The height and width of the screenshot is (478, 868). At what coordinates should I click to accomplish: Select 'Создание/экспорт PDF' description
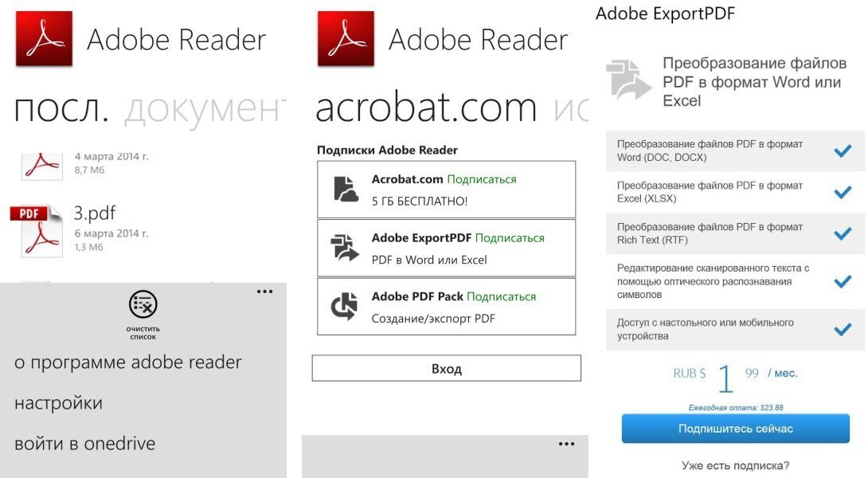(x=433, y=319)
